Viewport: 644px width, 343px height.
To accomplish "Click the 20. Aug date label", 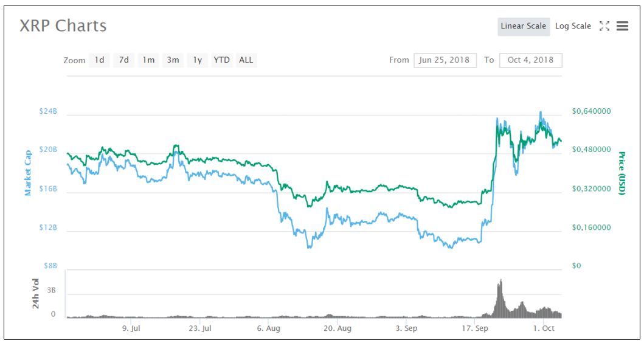I will (x=337, y=328).
